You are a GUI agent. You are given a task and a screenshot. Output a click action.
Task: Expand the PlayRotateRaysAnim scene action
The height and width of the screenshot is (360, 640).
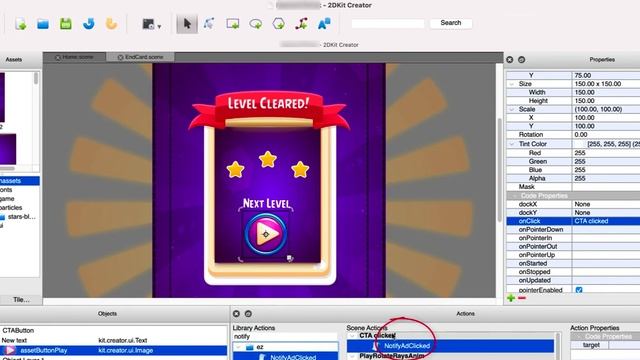352,356
